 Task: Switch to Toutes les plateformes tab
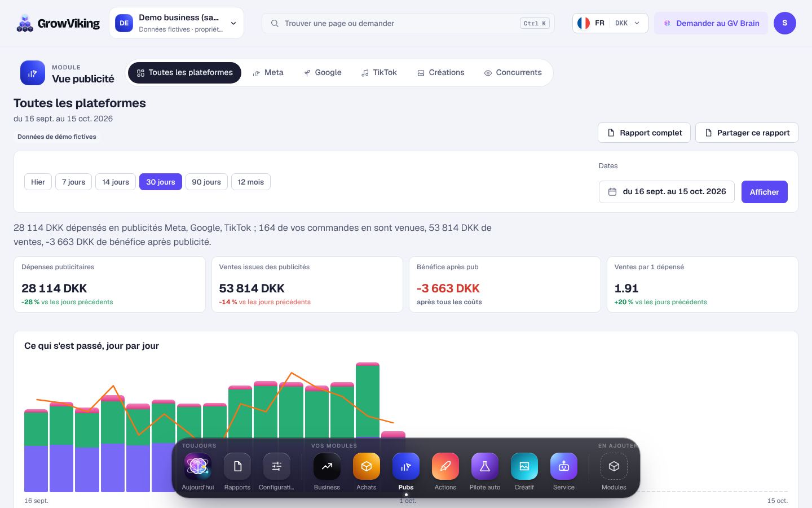[x=184, y=73]
